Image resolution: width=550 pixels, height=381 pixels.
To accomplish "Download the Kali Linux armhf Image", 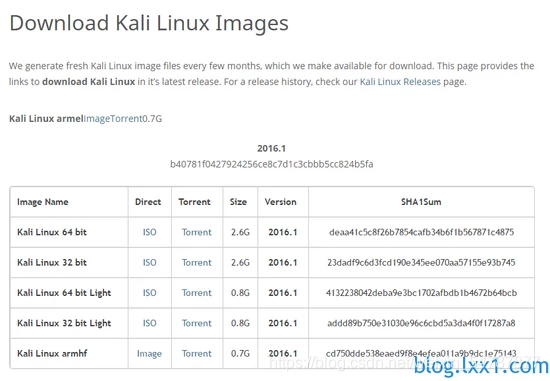I will pyautogui.click(x=149, y=354).
